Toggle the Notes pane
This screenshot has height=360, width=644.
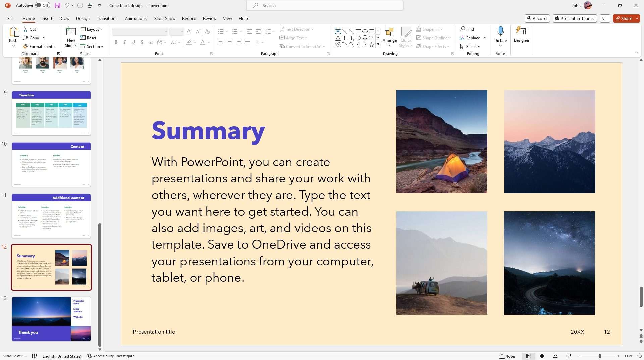coord(507,356)
